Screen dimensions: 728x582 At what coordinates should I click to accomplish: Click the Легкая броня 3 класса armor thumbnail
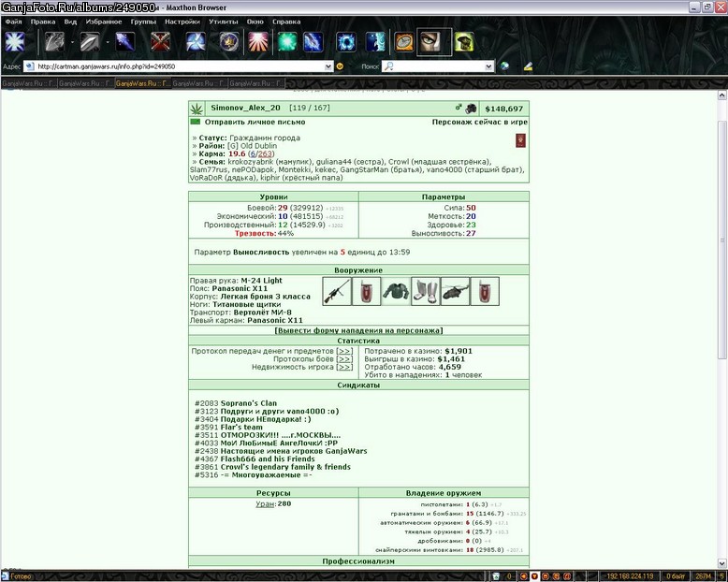pyautogui.click(x=396, y=291)
